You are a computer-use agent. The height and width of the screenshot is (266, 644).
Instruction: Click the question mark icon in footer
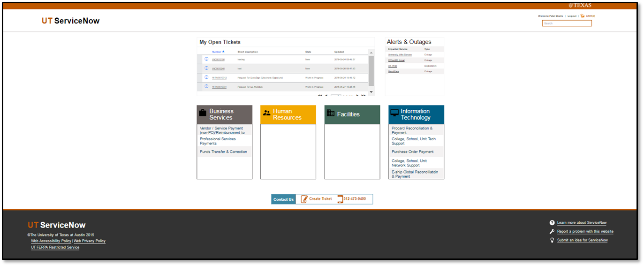(x=552, y=223)
